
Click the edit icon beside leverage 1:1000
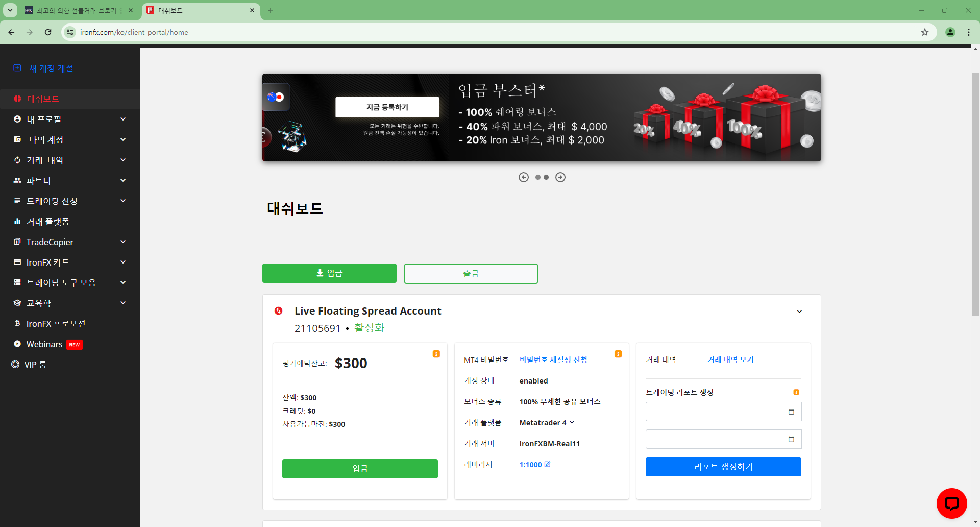548,464
